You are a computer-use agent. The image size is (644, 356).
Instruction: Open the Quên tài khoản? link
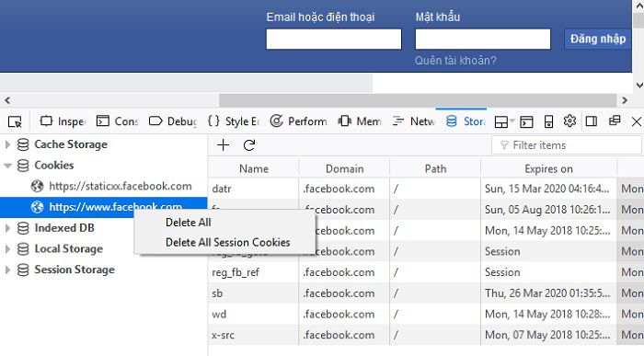click(455, 61)
